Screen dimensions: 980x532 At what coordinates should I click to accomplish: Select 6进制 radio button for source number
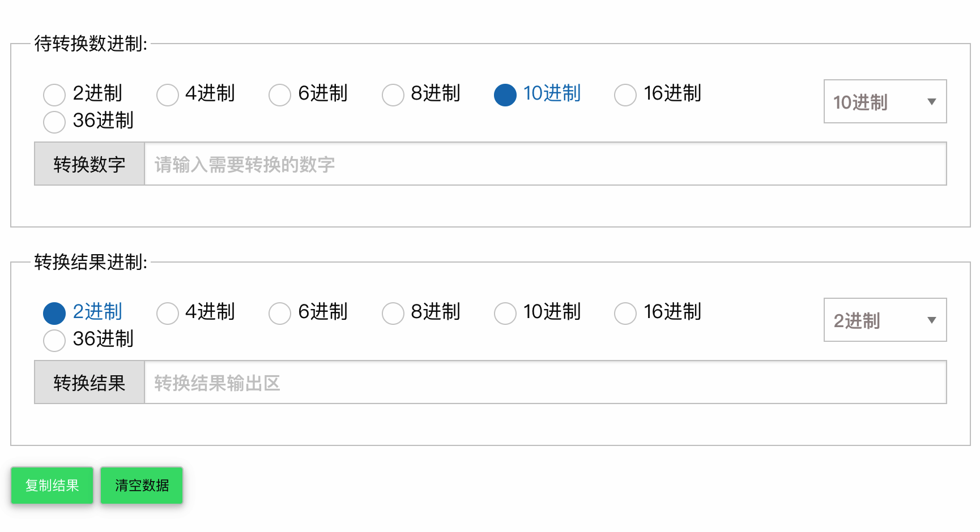(x=280, y=95)
